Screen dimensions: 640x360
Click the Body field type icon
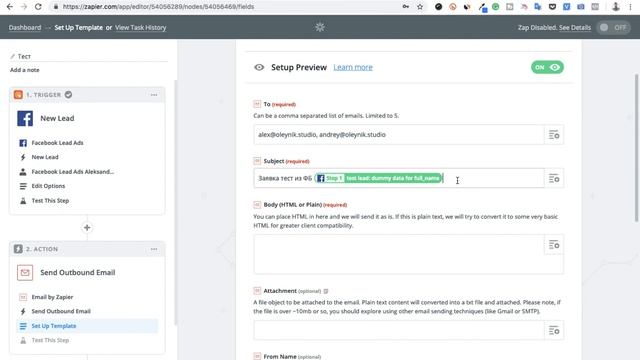(x=257, y=204)
